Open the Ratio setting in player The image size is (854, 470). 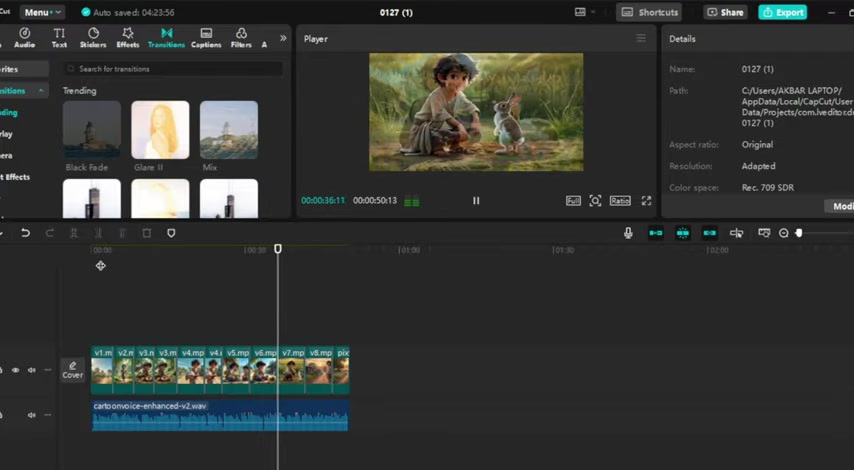tap(620, 201)
